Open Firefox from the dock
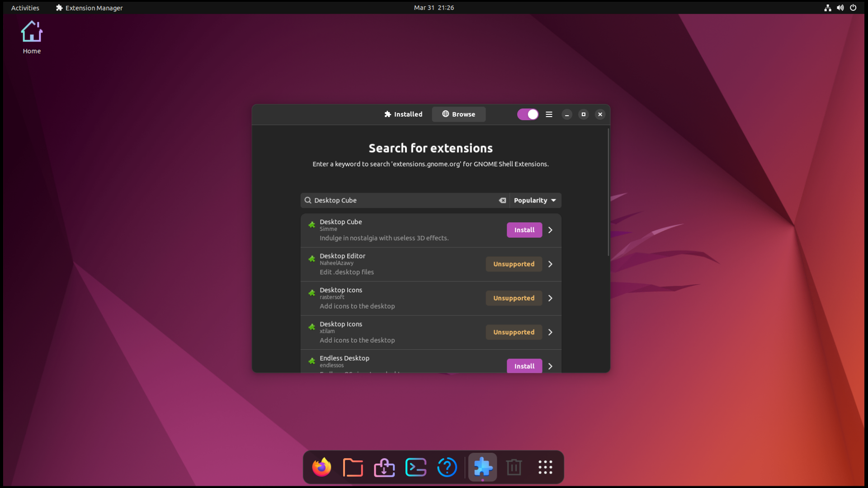Screen dimensions: 868x488 321,467
